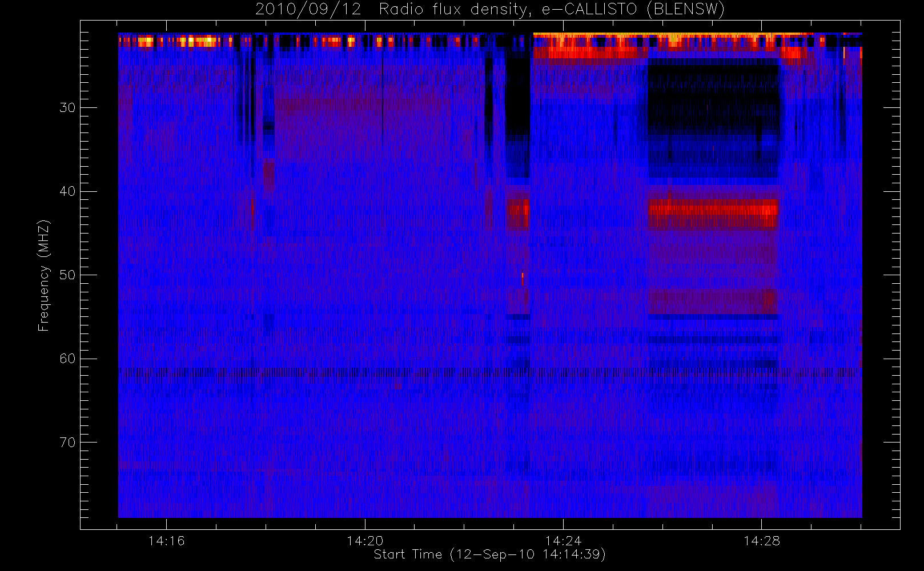
Task: Click the 14:20 time tick label
Action: [x=365, y=541]
